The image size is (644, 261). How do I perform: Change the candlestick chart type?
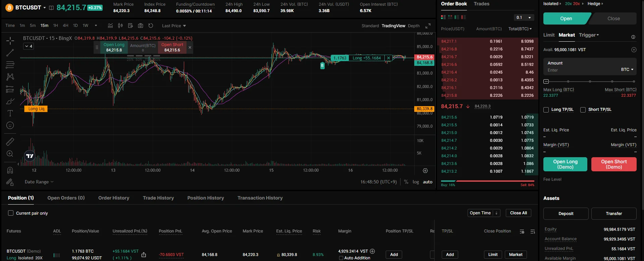(120, 26)
